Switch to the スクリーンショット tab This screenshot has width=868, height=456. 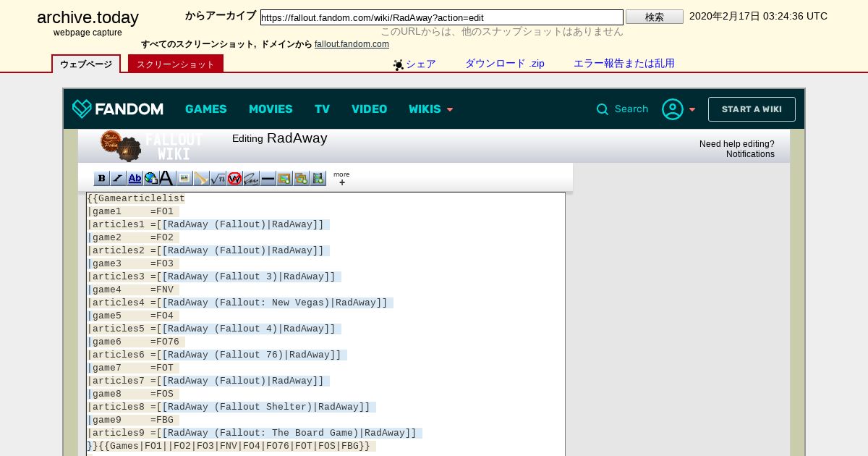(x=176, y=64)
